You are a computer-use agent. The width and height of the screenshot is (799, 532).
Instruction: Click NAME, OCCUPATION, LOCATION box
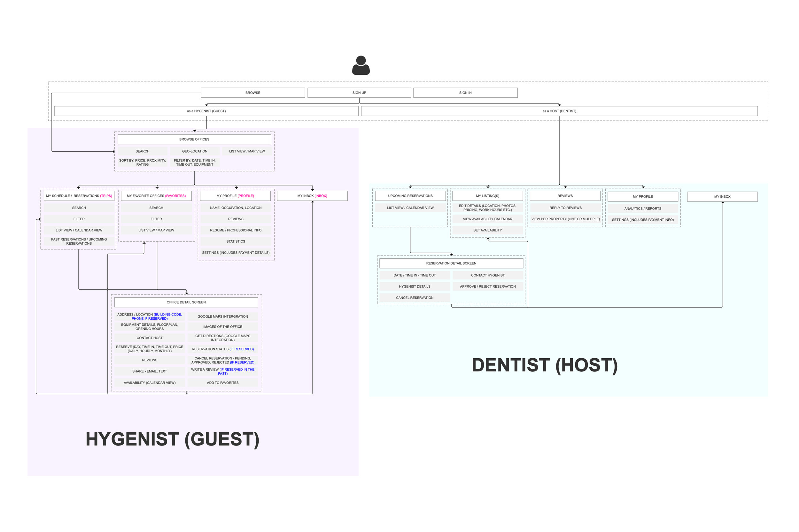[x=236, y=208]
